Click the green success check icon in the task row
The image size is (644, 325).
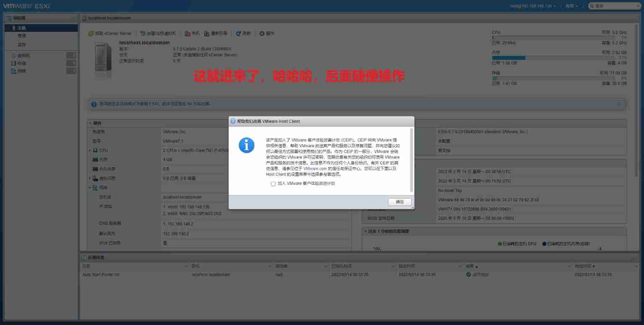pyautogui.click(x=468, y=275)
